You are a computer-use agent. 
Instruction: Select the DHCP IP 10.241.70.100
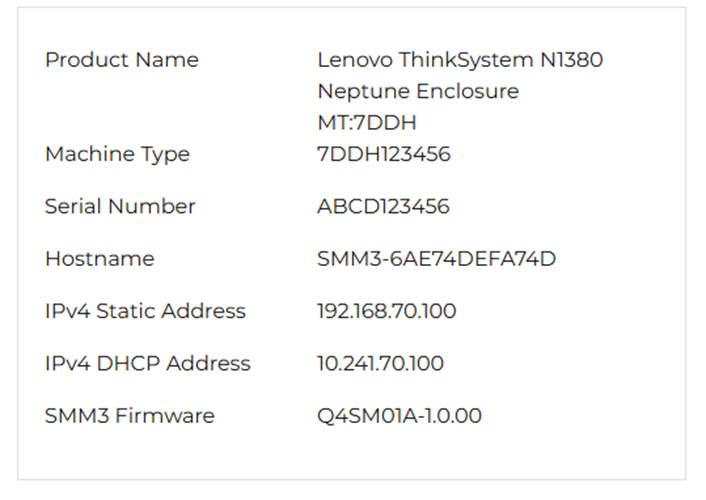pyautogui.click(x=380, y=363)
